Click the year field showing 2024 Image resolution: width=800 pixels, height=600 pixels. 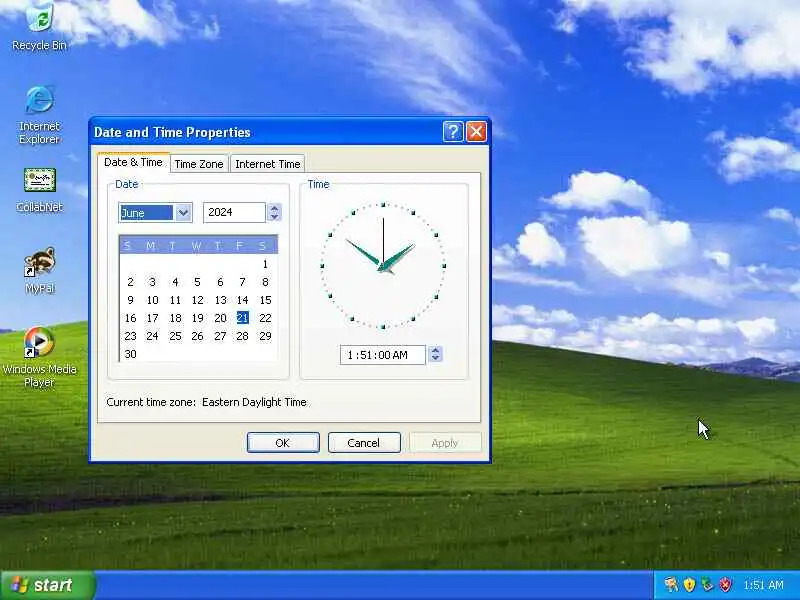tap(234, 212)
